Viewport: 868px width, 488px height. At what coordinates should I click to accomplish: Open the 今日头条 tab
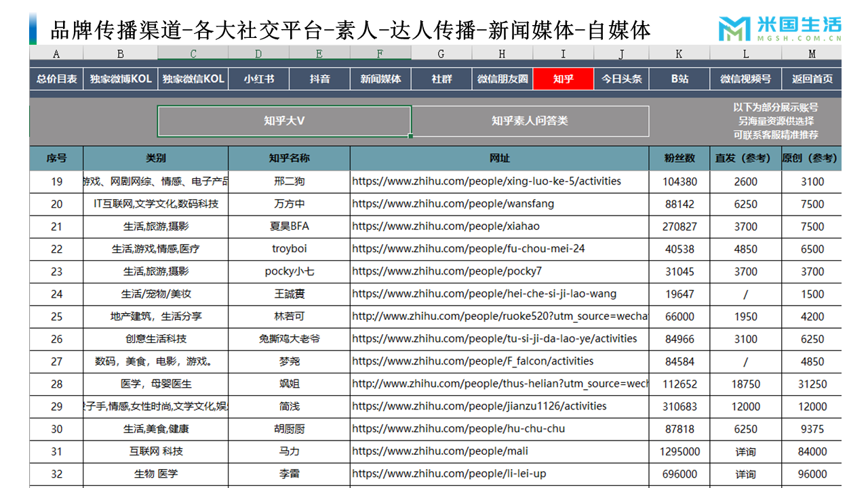coord(621,79)
